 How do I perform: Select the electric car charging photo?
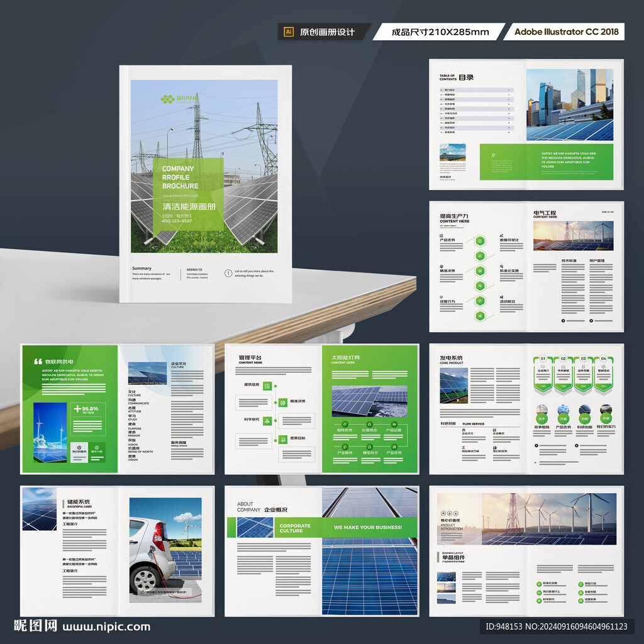(165, 550)
